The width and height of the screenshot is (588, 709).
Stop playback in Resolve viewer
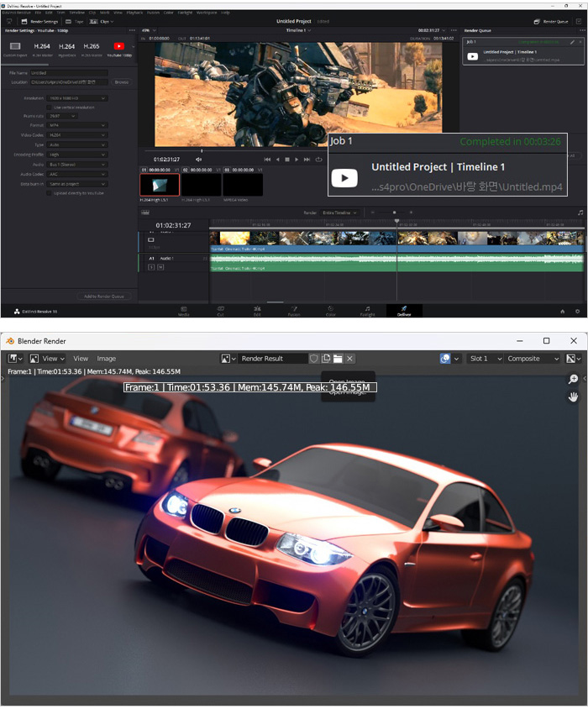[x=287, y=159]
